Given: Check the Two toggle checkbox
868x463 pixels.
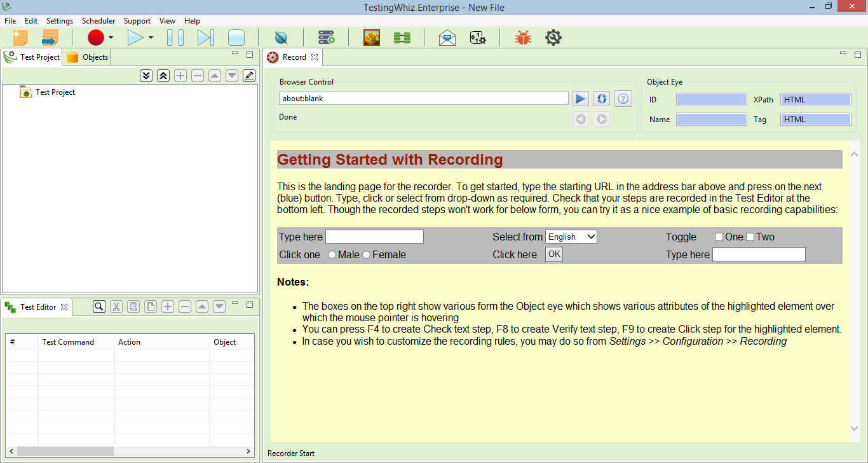Looking at the screenshot, I should [750, 237].
